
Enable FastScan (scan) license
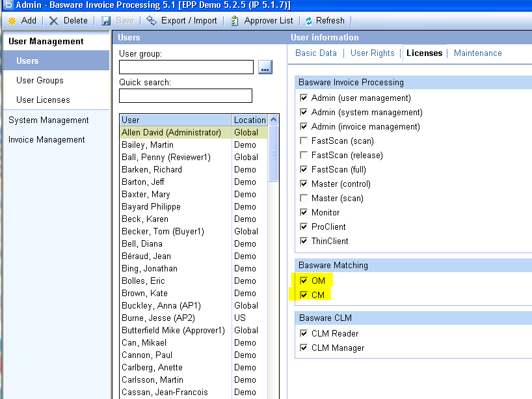(304, 141)
